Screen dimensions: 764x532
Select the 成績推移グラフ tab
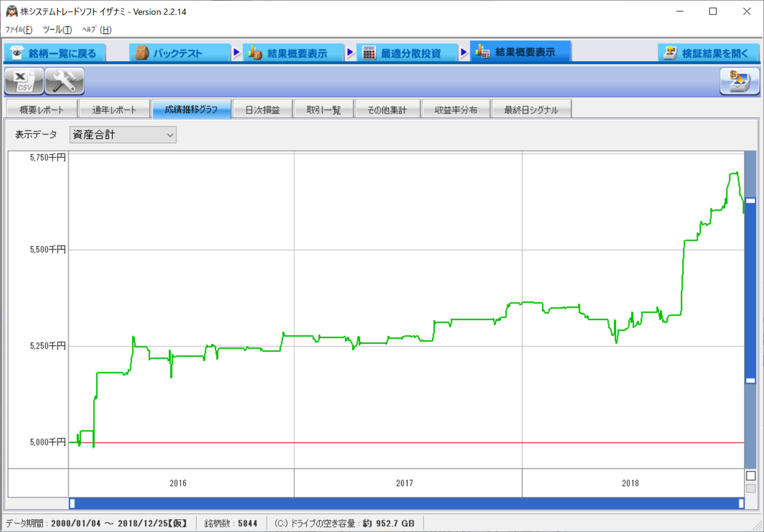point(191,109)
